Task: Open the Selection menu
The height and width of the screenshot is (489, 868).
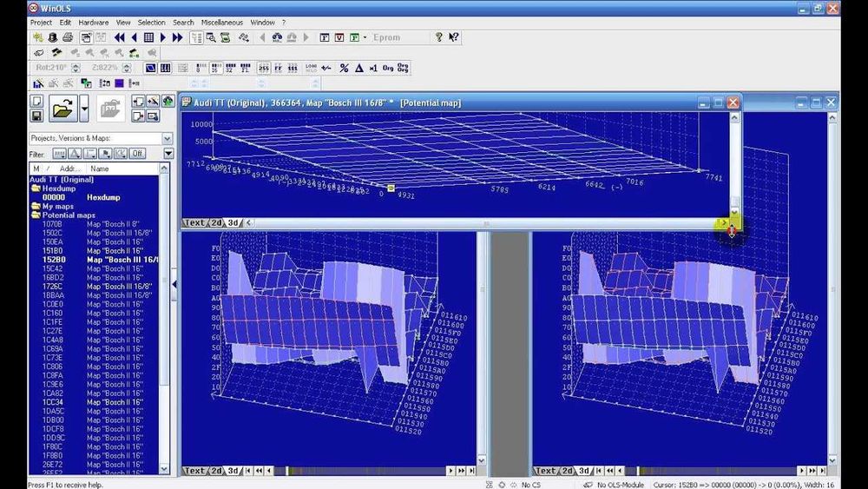Action: pos(151,23)
